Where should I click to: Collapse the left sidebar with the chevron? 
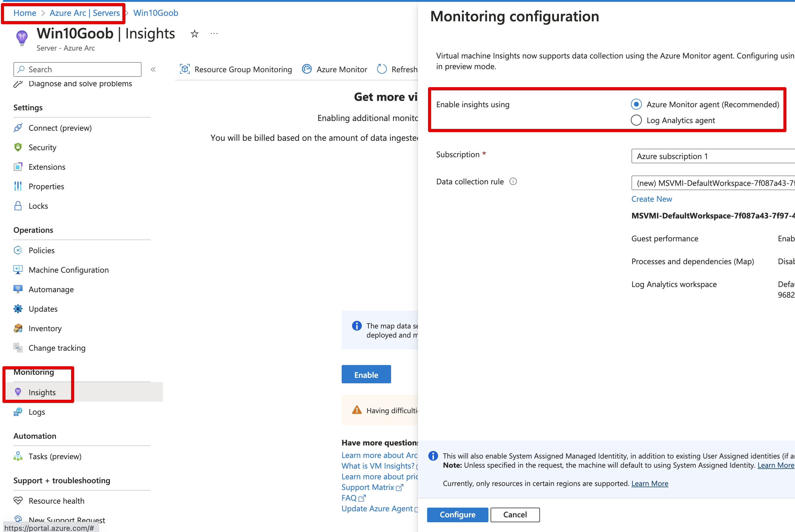[153, 69]
